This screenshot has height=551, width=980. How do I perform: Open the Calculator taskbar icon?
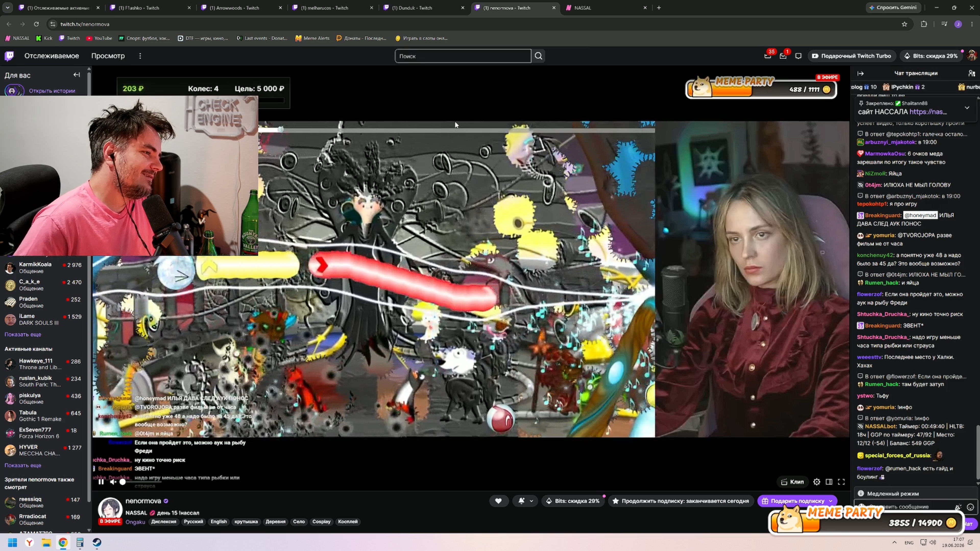(x=80, y=542)
